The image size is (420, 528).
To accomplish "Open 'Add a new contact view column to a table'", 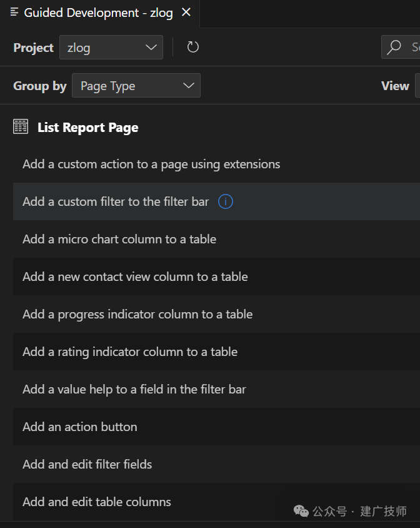I will click(x=216, y=277).
